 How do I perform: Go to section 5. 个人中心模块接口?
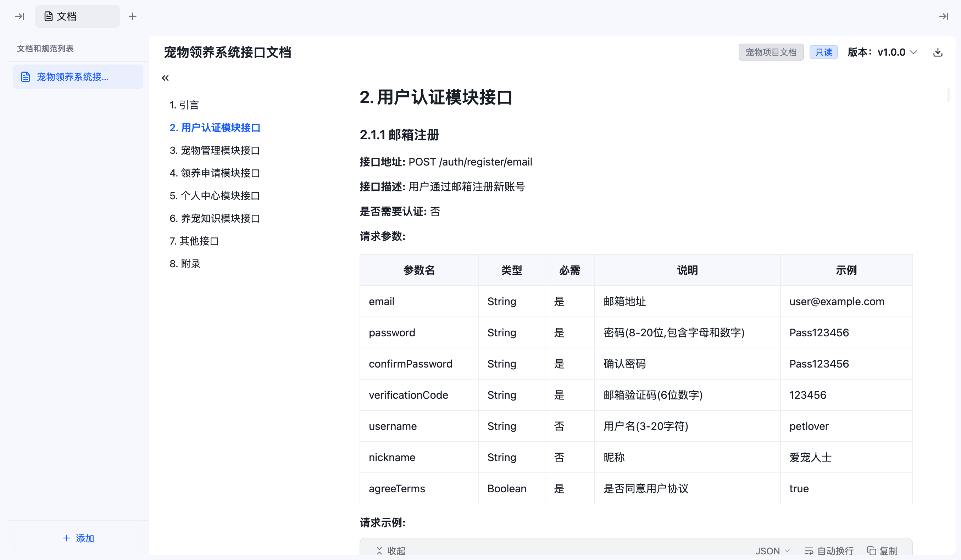(215, 196)
